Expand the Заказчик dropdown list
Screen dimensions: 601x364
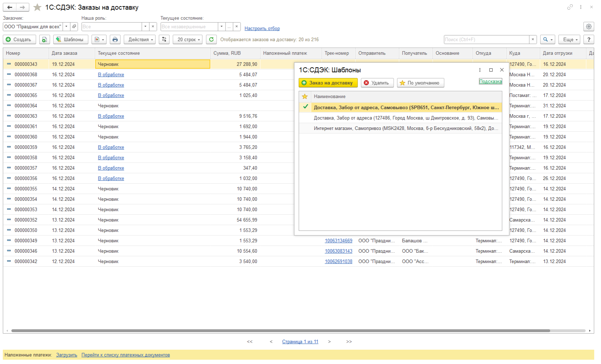67,26
